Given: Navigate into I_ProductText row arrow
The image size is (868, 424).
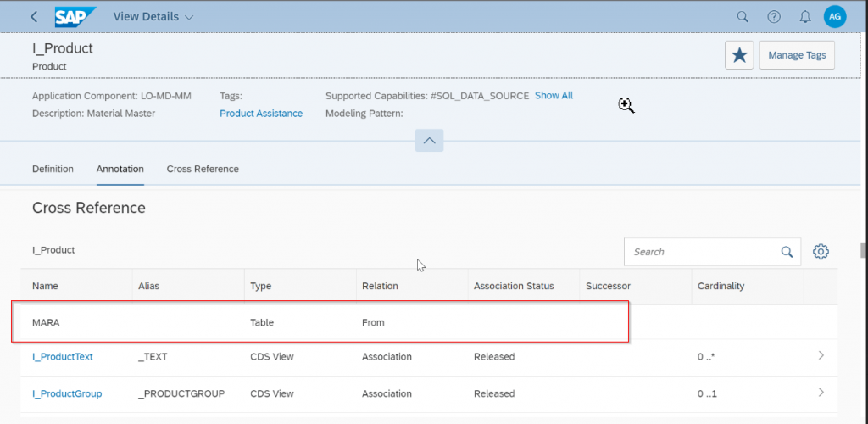Looking at the screenshot, I should click(821, 355).
